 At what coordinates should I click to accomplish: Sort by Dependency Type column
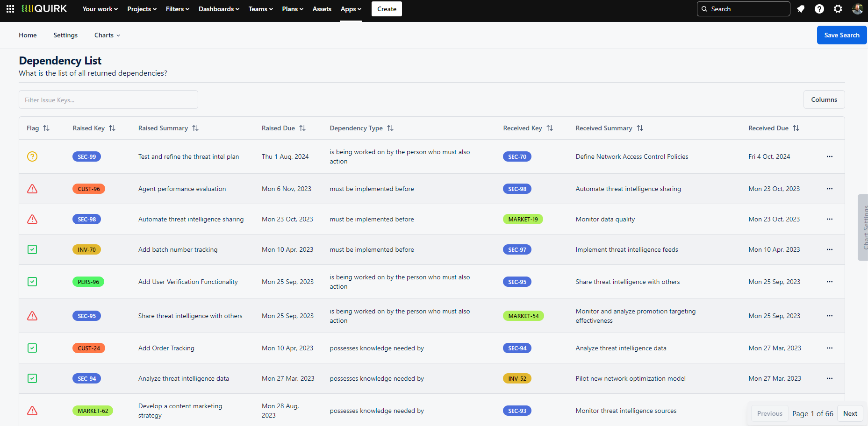pyautogui.click(x=390, y=128)
